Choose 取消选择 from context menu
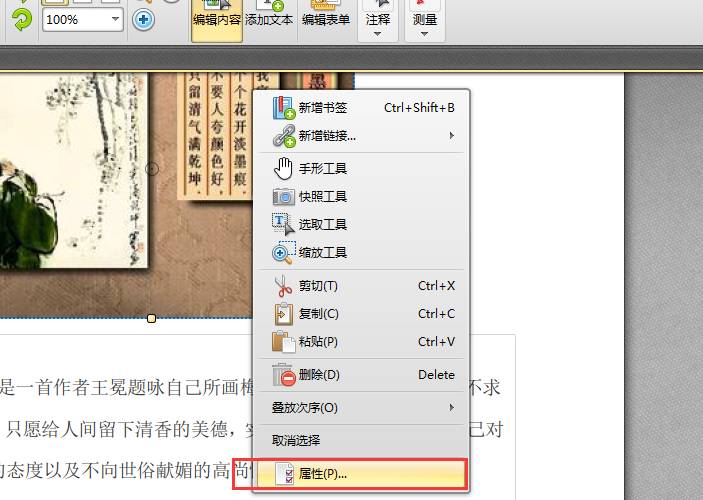Viewport: 703px width, 500px height. point(296,440)
